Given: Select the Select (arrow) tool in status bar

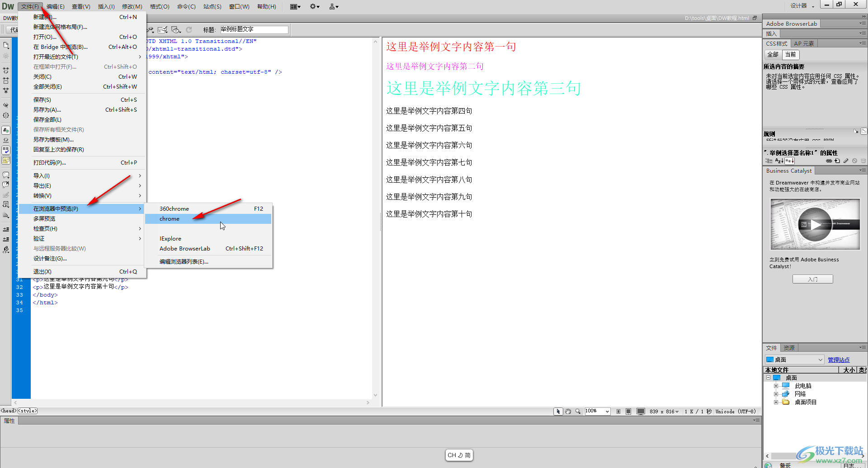Looking at the screenshot, I should point(558,411).
